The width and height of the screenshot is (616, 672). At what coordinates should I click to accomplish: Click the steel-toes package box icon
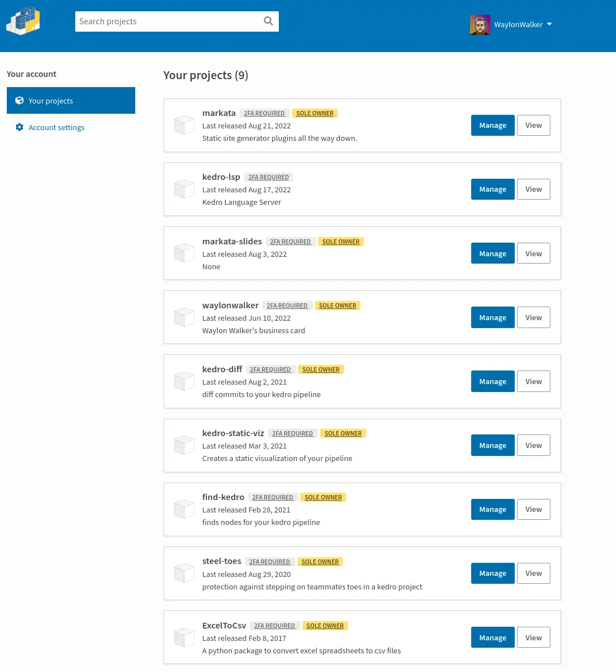tap(184, 573)
